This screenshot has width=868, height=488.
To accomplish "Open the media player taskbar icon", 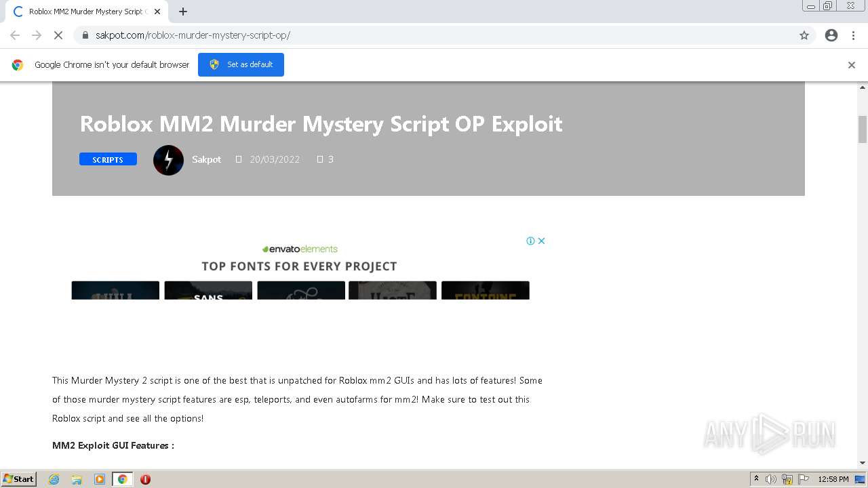I will point(100,479).
